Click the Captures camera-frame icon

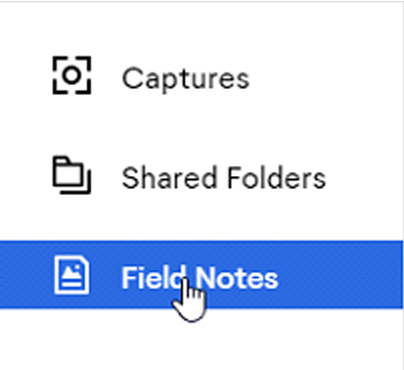pos(72,75)
